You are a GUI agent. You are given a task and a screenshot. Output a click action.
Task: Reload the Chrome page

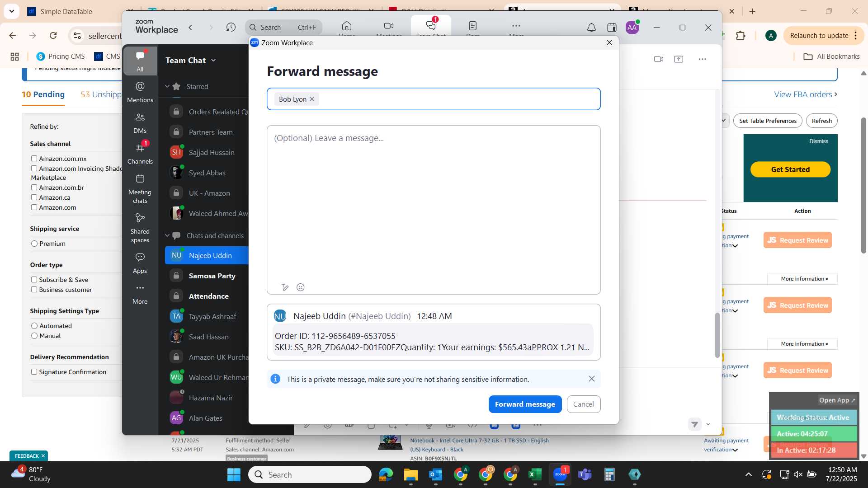click(x=53, y=35)
